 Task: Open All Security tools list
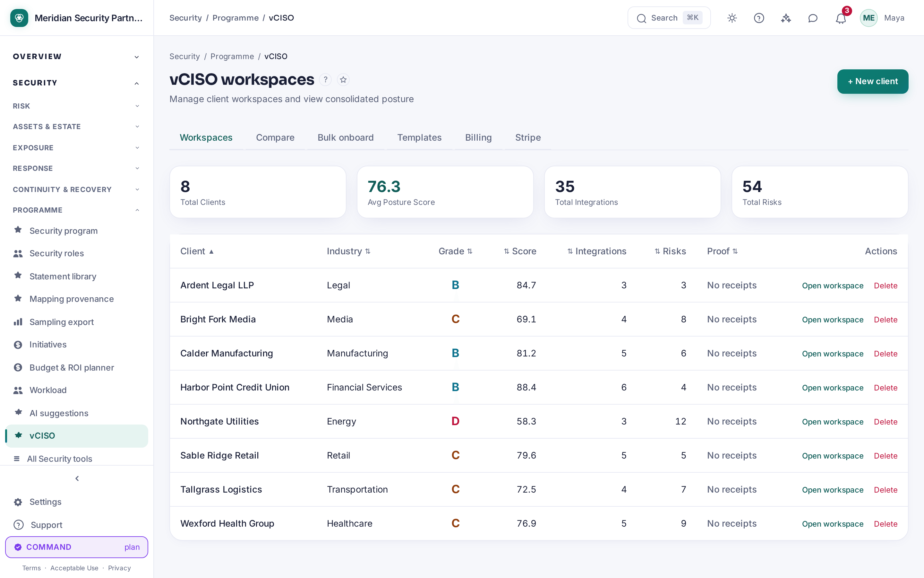pos(76,458)
